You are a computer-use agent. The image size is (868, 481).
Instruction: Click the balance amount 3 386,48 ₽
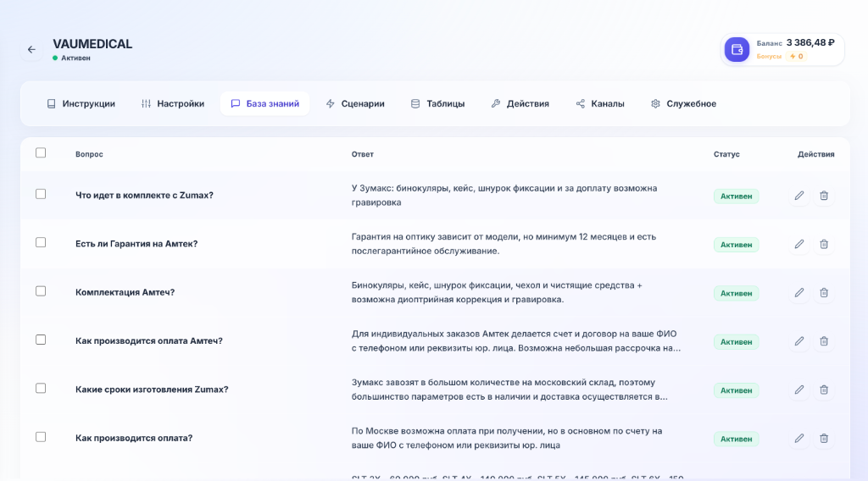pos(810,42)
